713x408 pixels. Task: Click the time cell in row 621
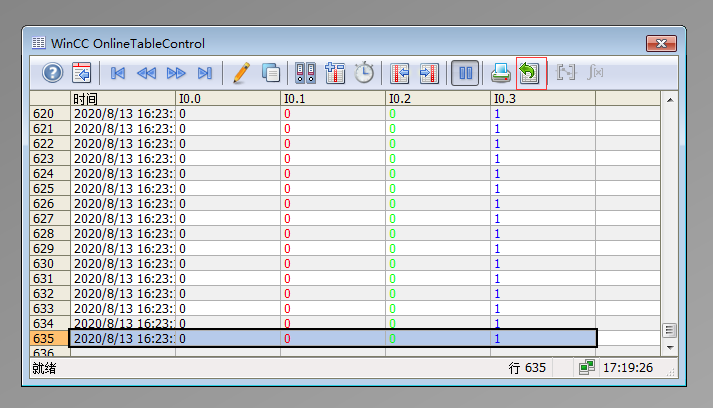[123, 129]
